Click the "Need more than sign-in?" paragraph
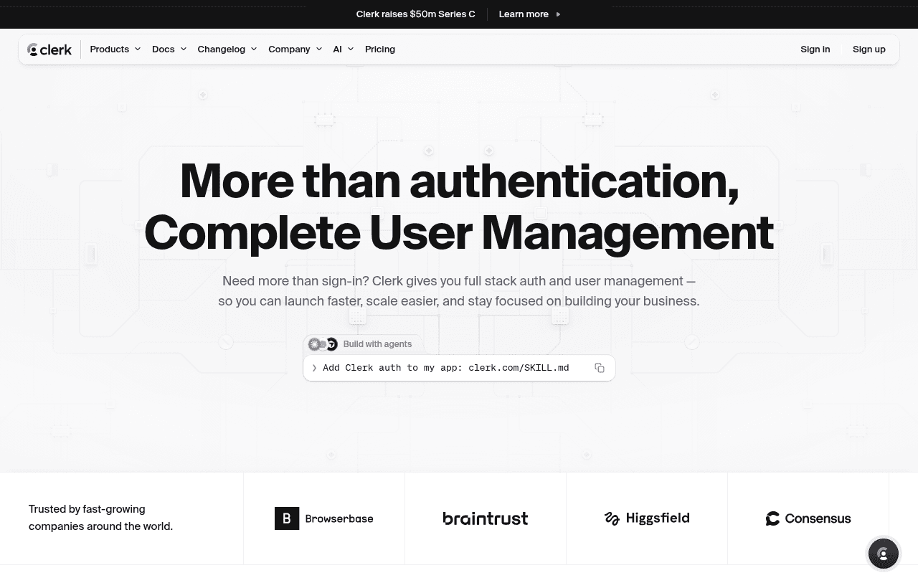Screen dimensions: 918x588 [x=459, y=291]
